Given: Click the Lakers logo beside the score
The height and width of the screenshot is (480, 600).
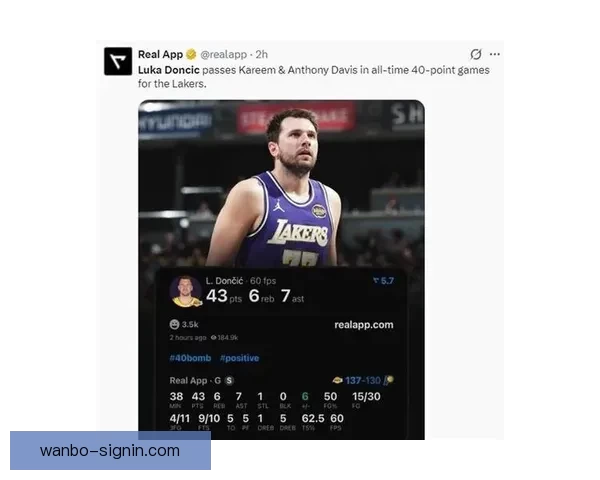Looking at the screenshot, I should (x=338, y=380).
